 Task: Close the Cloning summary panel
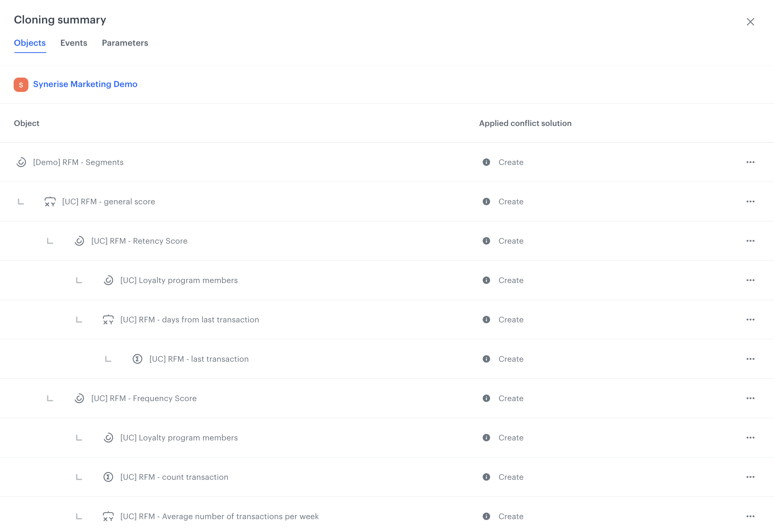[x=750, y=22]
